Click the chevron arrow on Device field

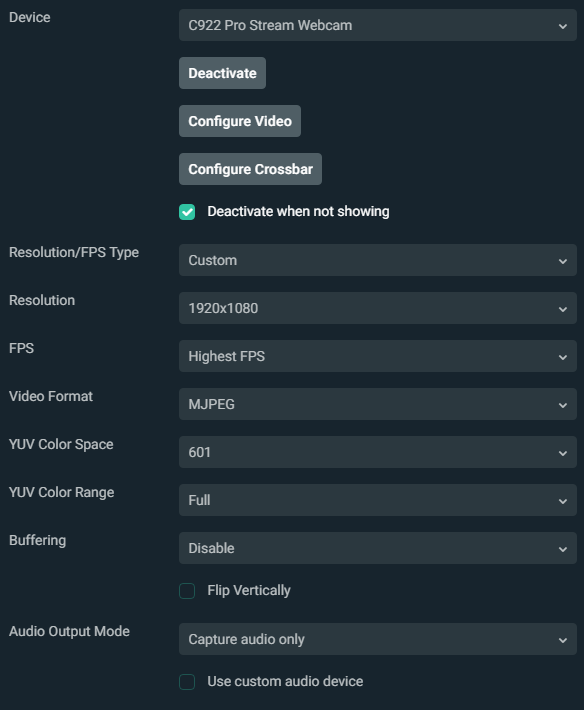[x=563, y=26]
